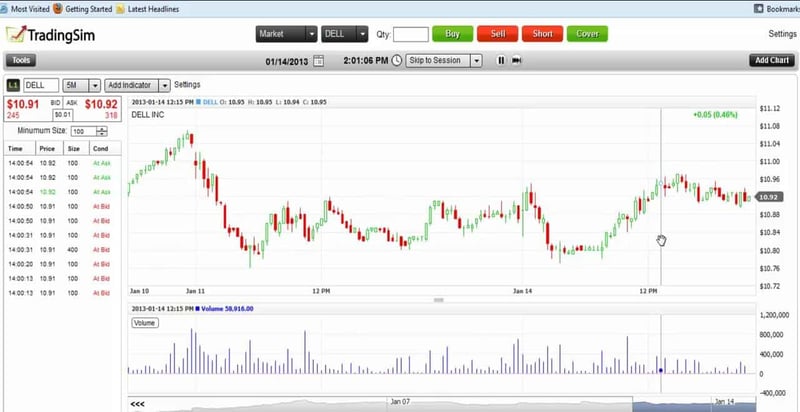Click the chart symbol field showing DELL
This screenshot has width=800, height=412.
pyautogui.click(x=41, y=85)
